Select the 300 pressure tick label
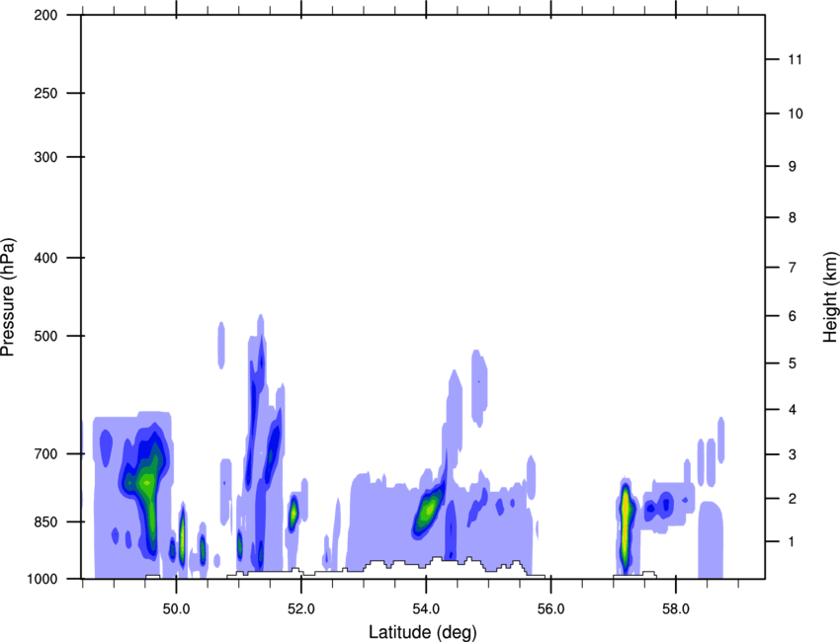840x642 pixels. (x=46, y=157)
